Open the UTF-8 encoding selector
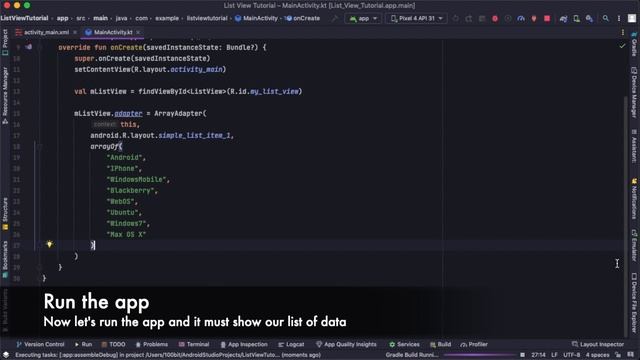Screen dimensions: 640x360 (571, 355)
